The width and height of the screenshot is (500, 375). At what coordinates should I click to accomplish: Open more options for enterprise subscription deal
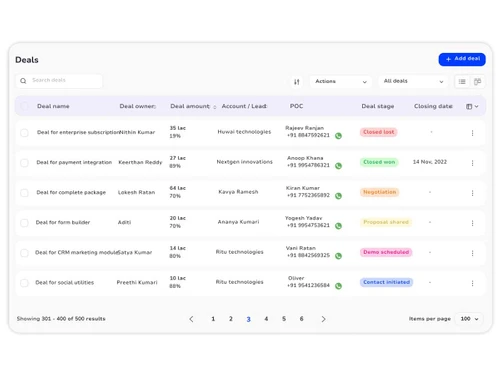472,133
